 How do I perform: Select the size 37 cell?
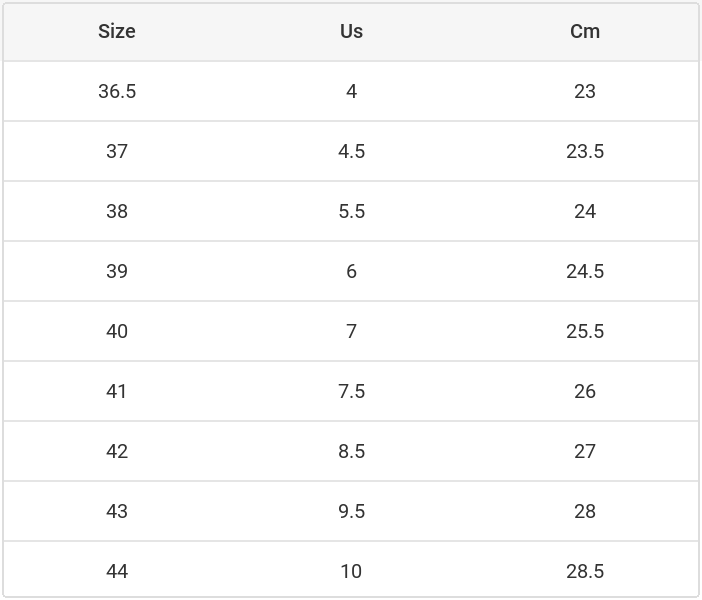pyautogui.click(x=117, y=151)
